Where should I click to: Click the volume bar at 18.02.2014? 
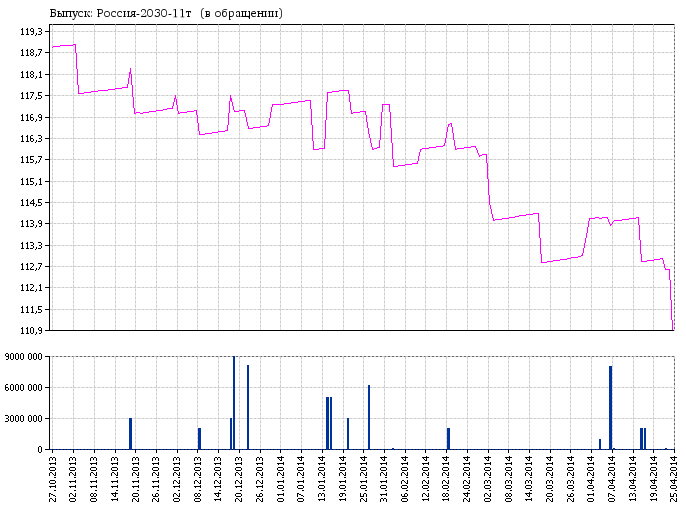448,439
